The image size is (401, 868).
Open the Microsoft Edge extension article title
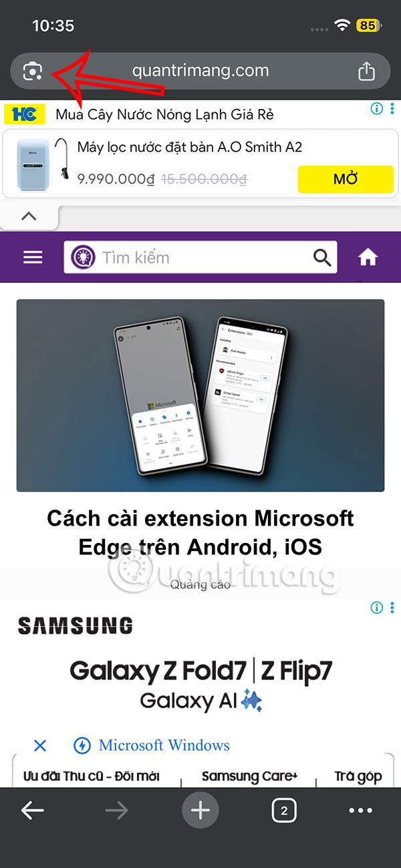(200, 532)
